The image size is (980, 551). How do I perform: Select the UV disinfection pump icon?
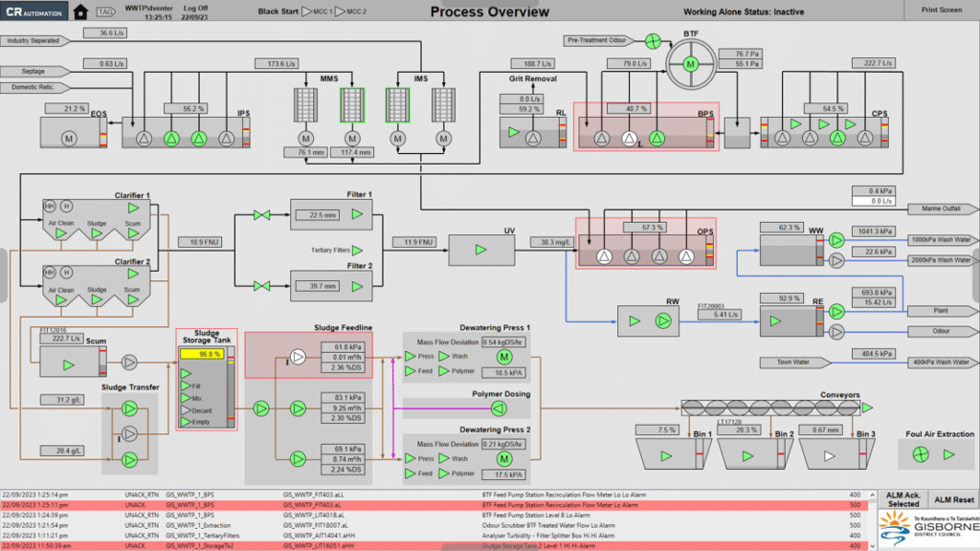pyautogui.click(x=482, y=249)
